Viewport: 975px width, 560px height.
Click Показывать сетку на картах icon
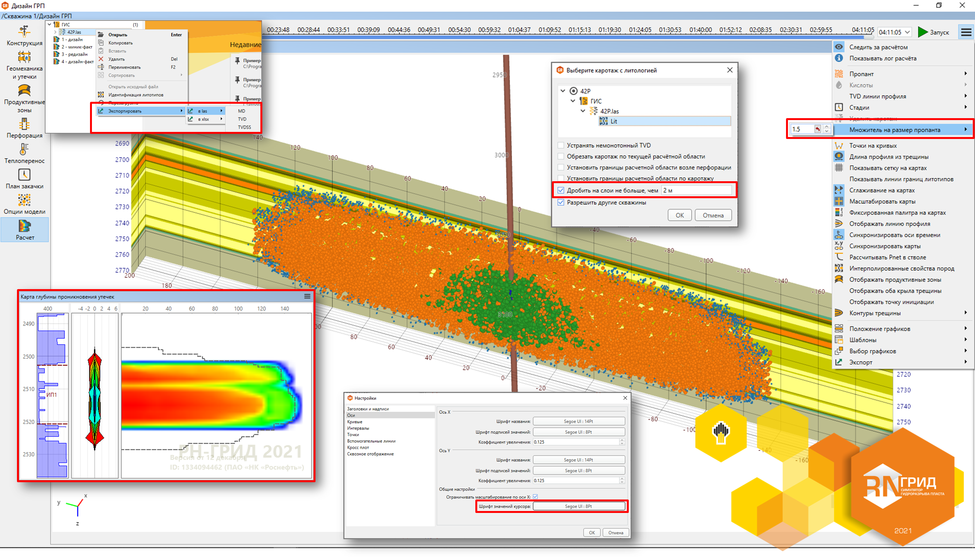839,168
